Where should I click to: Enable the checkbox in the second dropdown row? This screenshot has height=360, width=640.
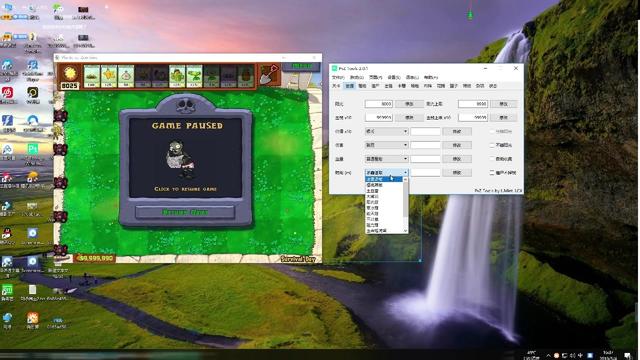[x=492, y=145]
